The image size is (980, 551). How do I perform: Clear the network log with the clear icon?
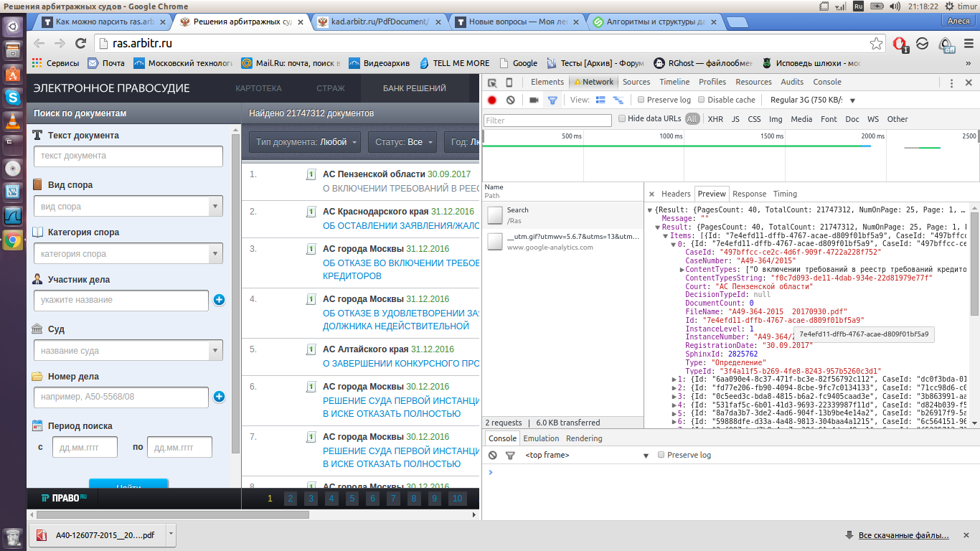(x=510, y=100)
